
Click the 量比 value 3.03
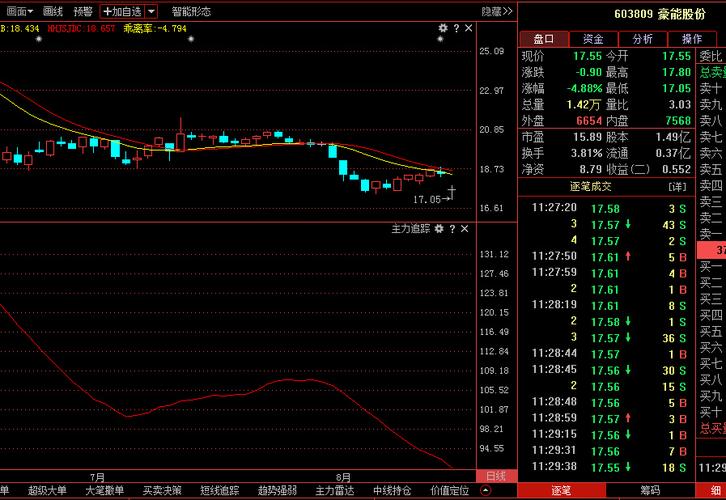pos(680,105)
